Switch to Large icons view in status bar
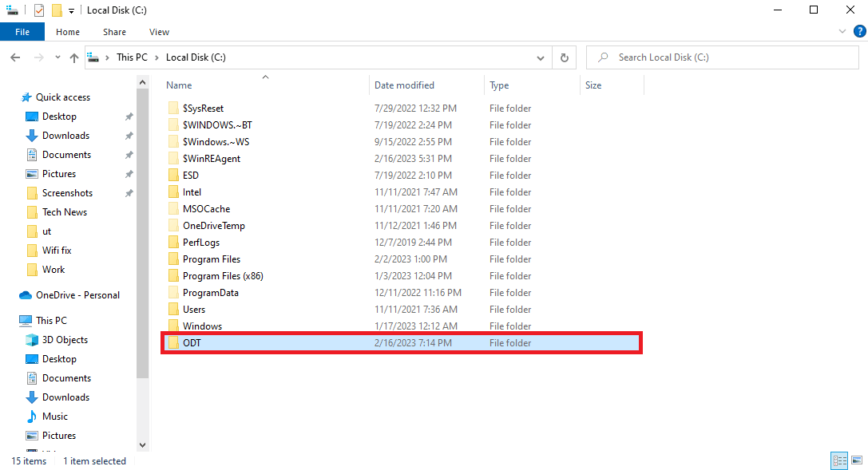This screenshot has width=868, height=470. click(x=856, y=460)
